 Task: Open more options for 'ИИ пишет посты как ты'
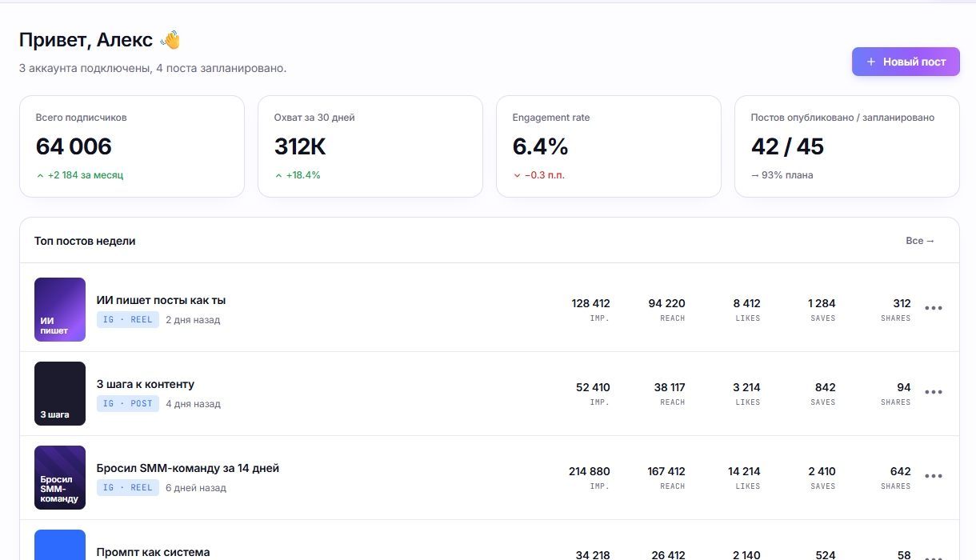tap(933, 308)
